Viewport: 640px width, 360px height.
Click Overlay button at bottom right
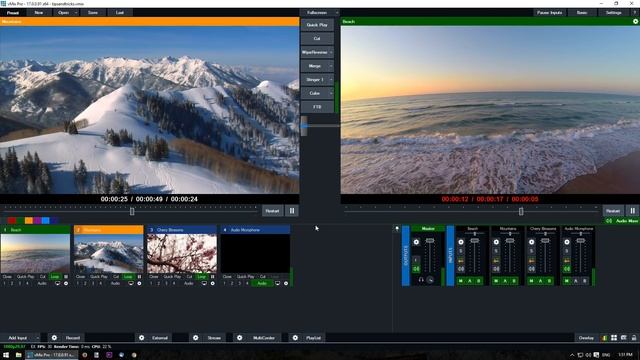pos(587,338)
